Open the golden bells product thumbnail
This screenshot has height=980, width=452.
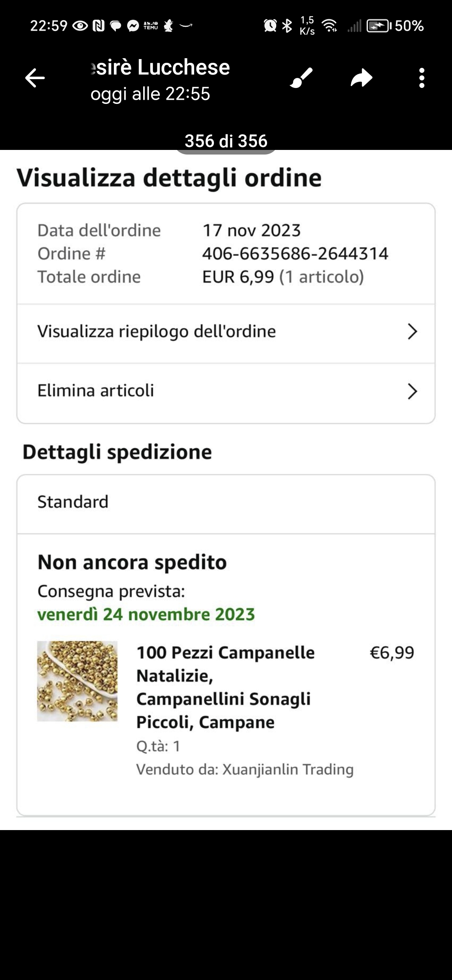click(x=77, y=681)
